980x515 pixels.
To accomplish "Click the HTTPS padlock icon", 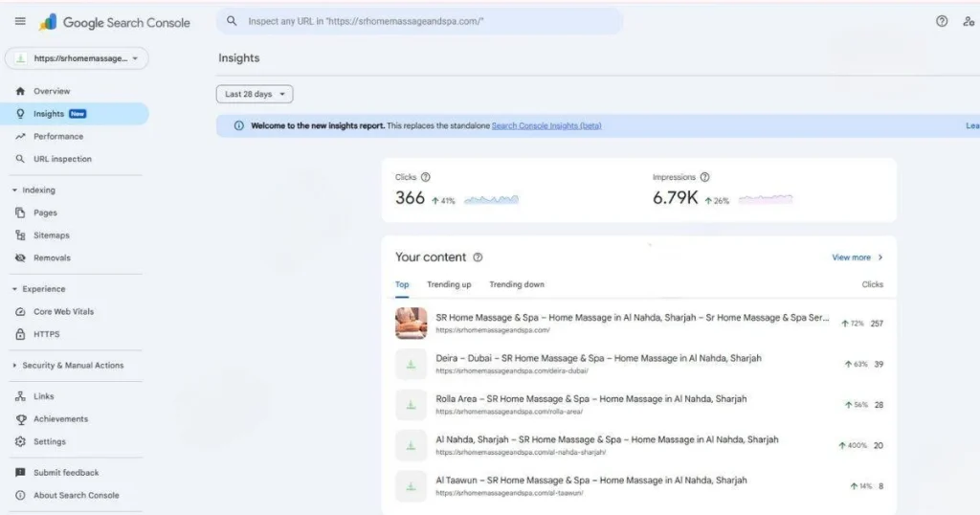I will point(20,334).
